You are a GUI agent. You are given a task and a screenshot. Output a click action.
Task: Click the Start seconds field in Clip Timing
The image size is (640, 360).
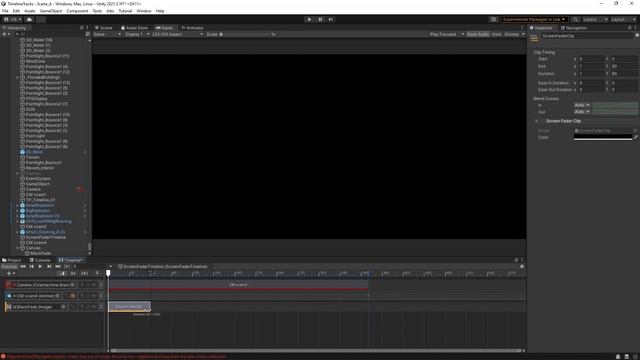[591, 59]
